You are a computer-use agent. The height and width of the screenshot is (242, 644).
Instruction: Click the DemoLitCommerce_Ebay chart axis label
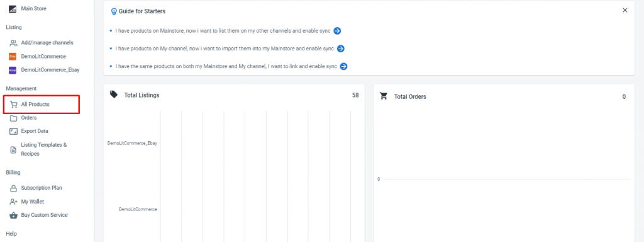[132, 143]
